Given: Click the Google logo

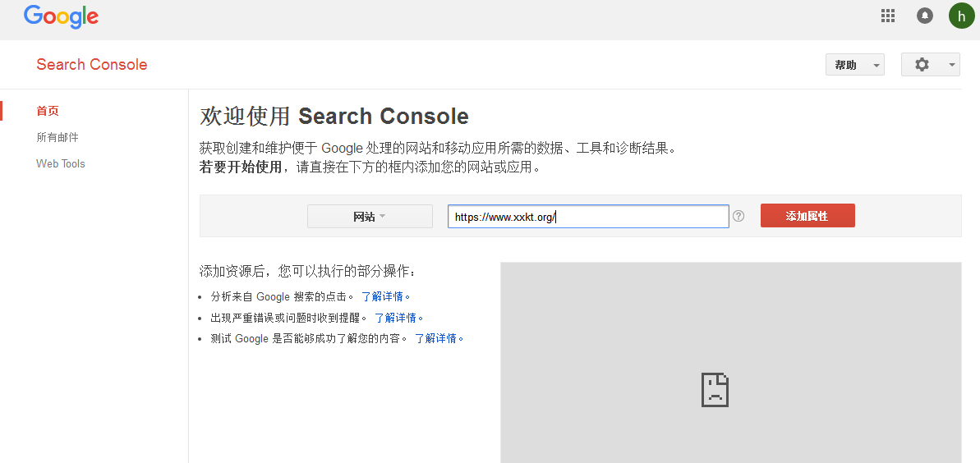Looking at the screenshot, I should [x=62, y=17].
